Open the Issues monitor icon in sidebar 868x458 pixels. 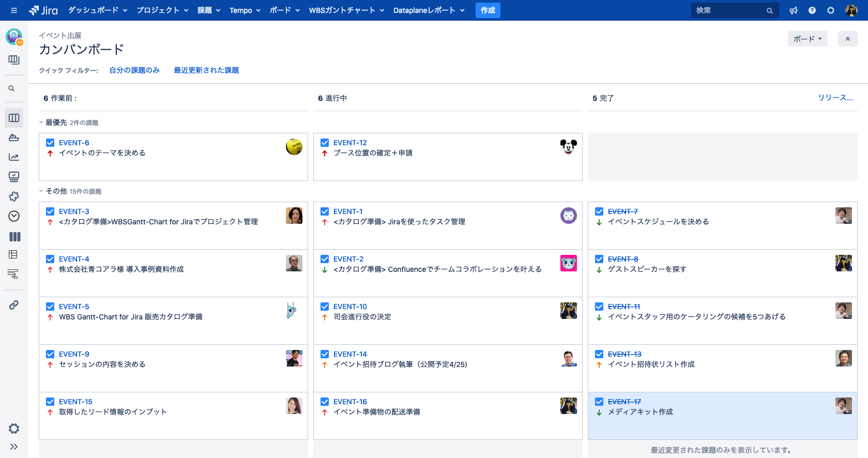coord(14,177)
